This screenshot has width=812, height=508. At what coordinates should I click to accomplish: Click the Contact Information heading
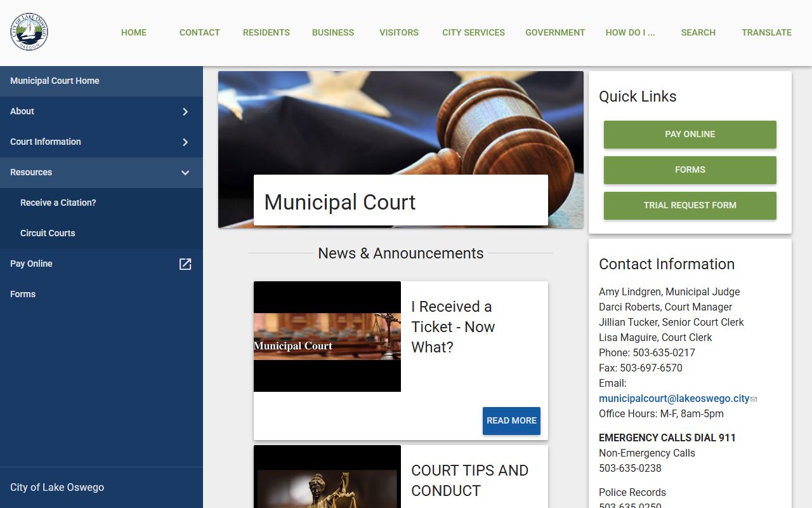(667, 264)
